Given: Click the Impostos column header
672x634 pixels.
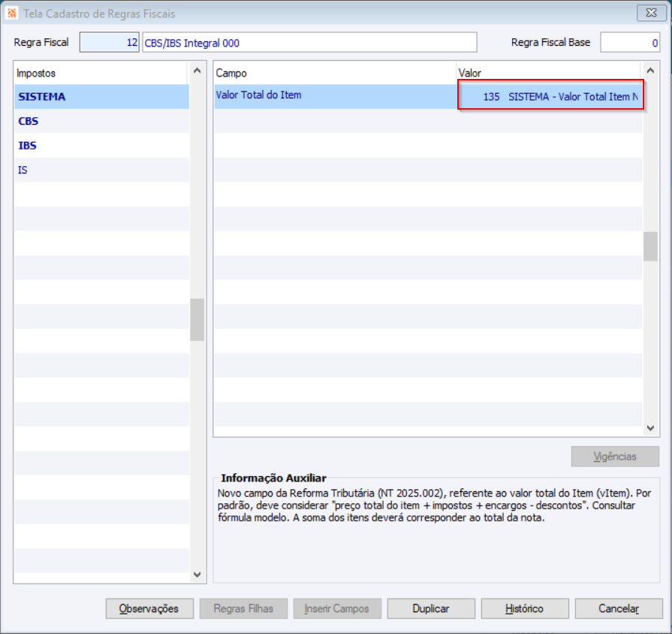Looking at the screenshot, I should (101, 73).
